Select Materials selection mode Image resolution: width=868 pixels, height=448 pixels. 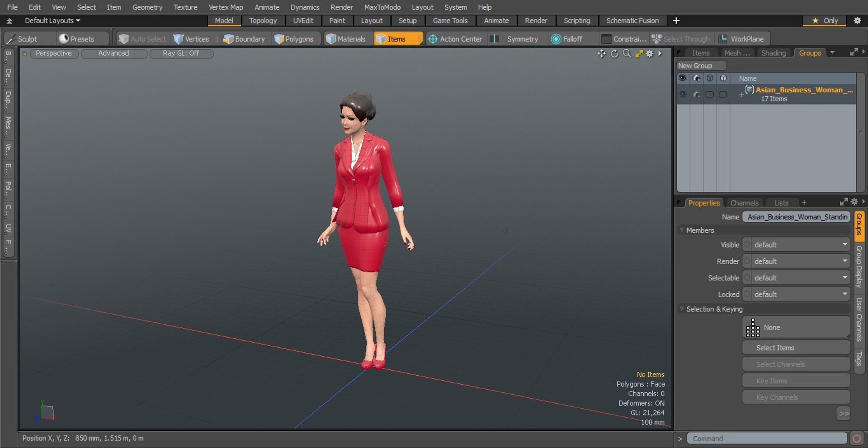pos(346,39)
